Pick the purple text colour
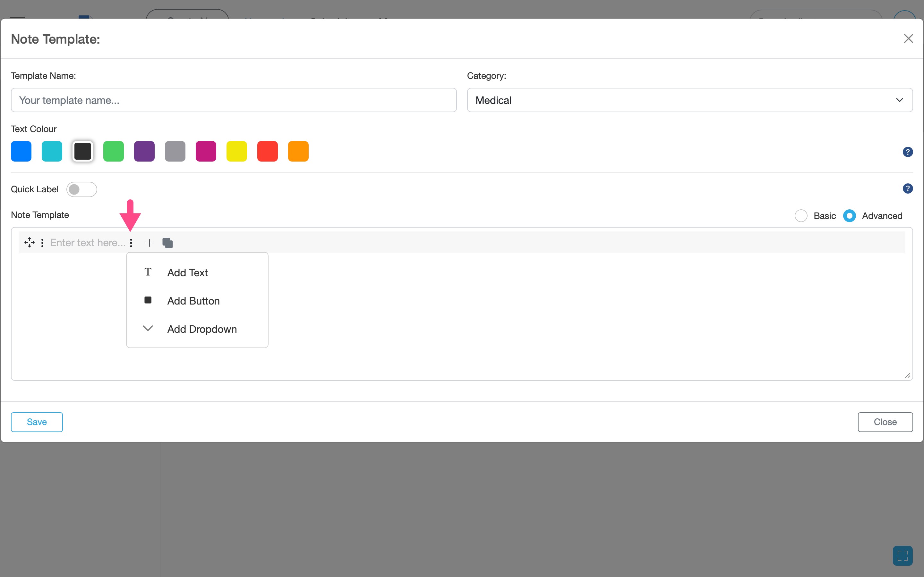The image size is (924, 577). tap(144, 151)
